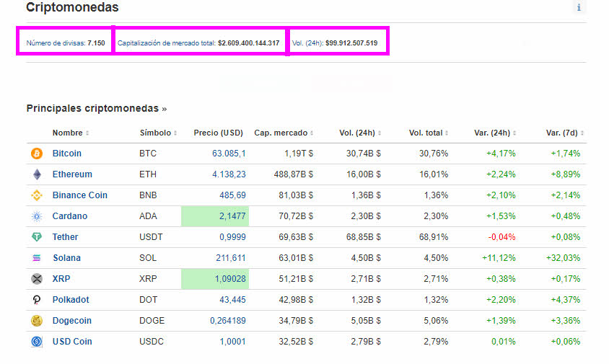Sort by Var. (7d) column header
609x364 pixels.
[x=565, y=133]
